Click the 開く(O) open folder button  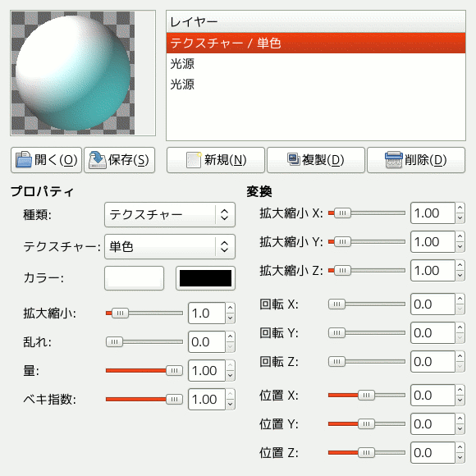[x=46, y=160]
